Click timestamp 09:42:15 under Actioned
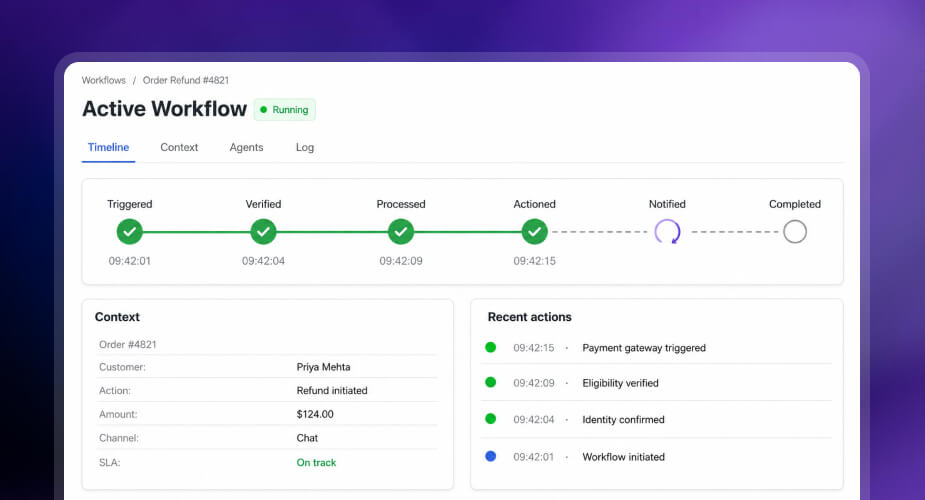925x500 pixels. pyautogui.click(x=534, y=261)
